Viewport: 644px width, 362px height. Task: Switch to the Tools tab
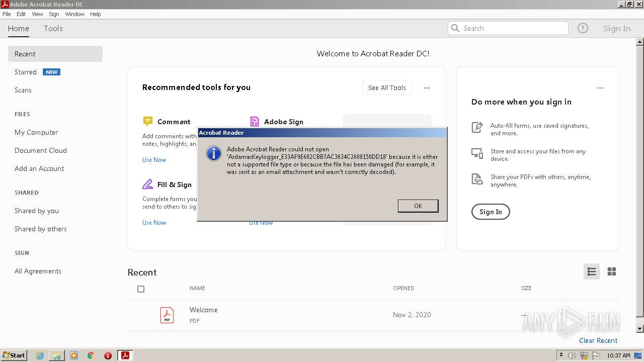pos(53,29)
